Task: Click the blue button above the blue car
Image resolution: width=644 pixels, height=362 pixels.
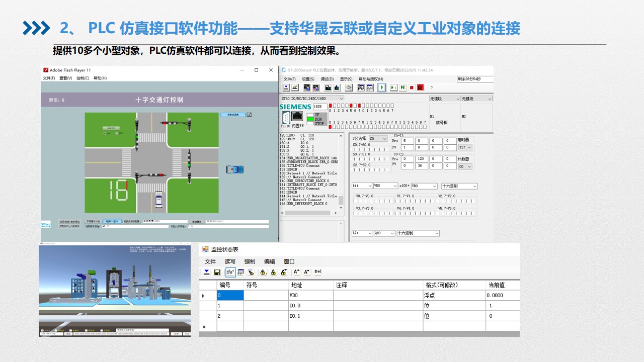Action: pos(233,115)
